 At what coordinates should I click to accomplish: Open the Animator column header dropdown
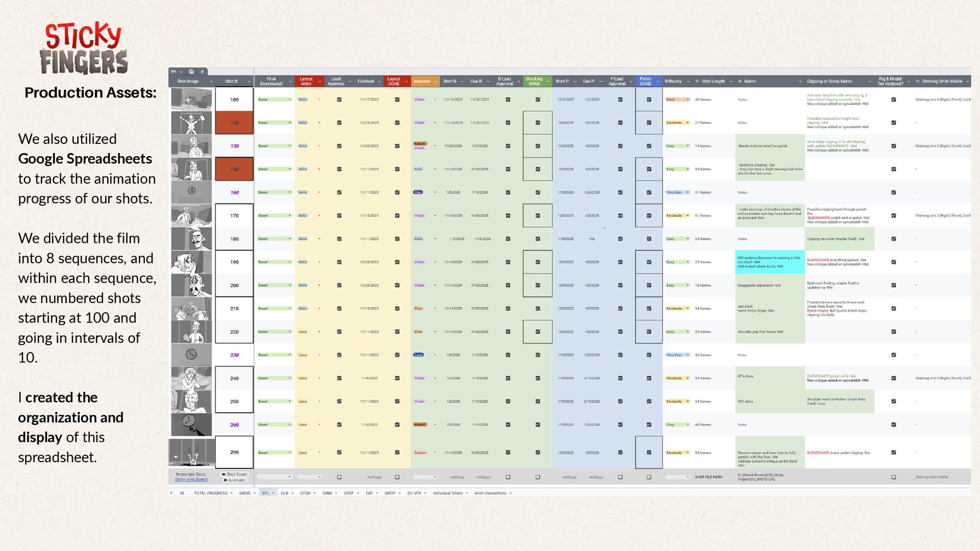[435, 82]
